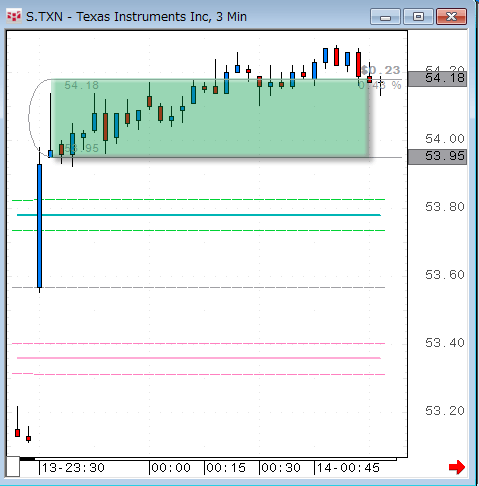Viewport: 479px width, 486px height.
Task: Select the solid pink horizontal line
Action: point(199,358)
